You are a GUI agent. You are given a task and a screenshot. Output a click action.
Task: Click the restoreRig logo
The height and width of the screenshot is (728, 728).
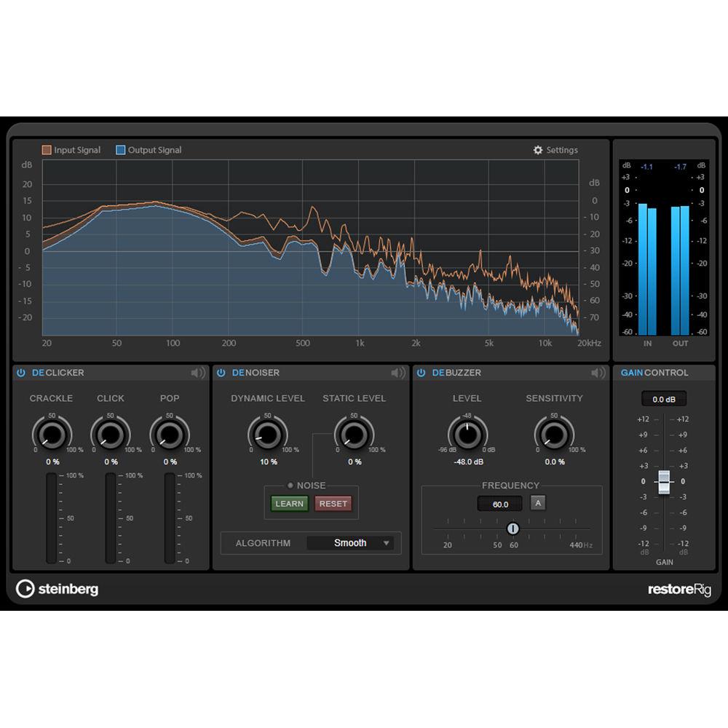click(x=678, y=589)
